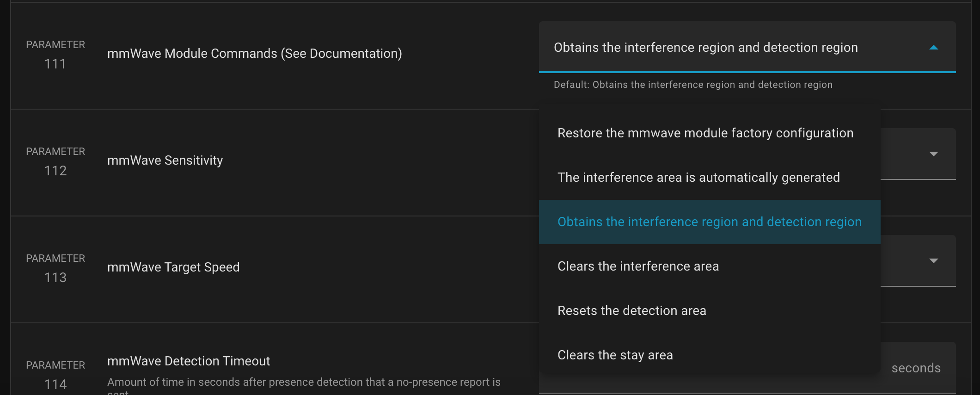Image resolution: width=980 pixels, height=395 pixels.
Task: Click the "mmWave Target Speed" label
Action: pos(173,267)
